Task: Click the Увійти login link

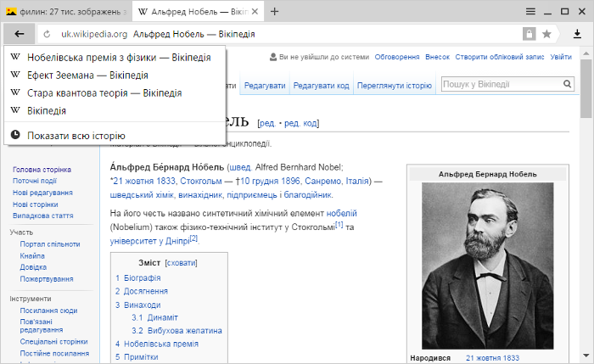Action: pyautogui.click(x=561, y=57)
